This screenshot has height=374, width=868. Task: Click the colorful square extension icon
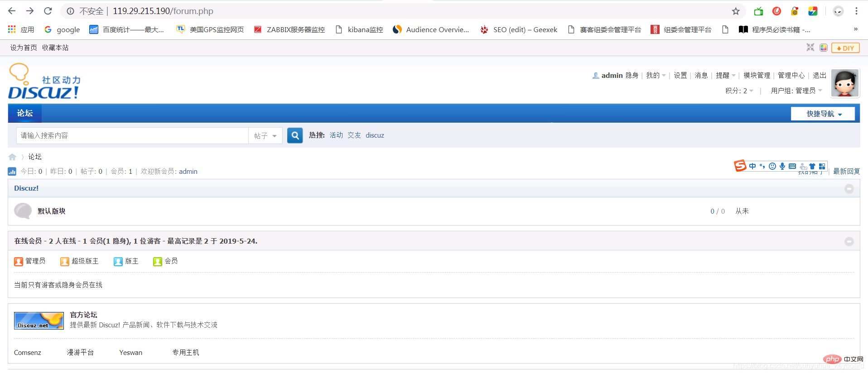pos(813,11)
